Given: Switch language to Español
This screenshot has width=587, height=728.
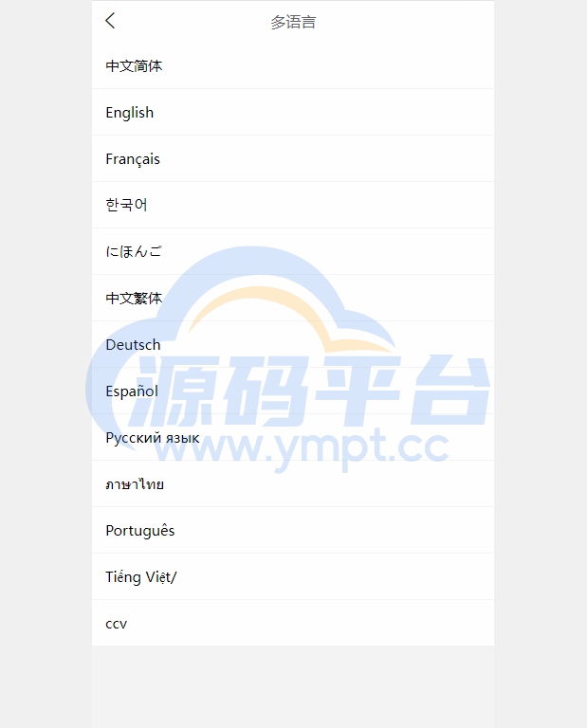Looking at the screenshot, I should point(293,391).
